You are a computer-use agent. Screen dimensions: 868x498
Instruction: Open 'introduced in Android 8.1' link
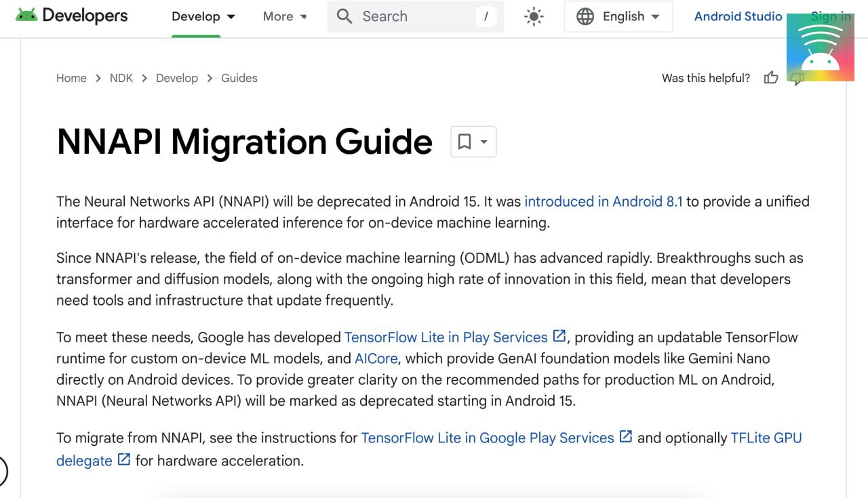coord(604,201)
